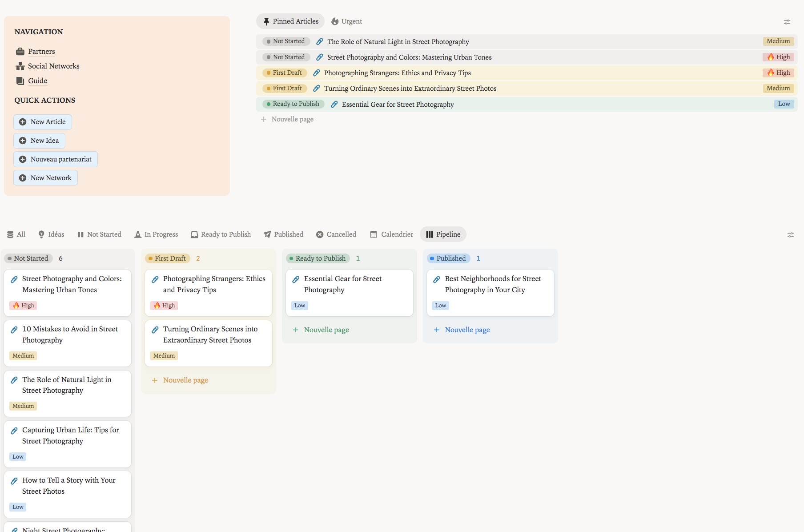
Task: Click the plus icon next to Nouvelle page under pinned list
Action: pos(264,119)
